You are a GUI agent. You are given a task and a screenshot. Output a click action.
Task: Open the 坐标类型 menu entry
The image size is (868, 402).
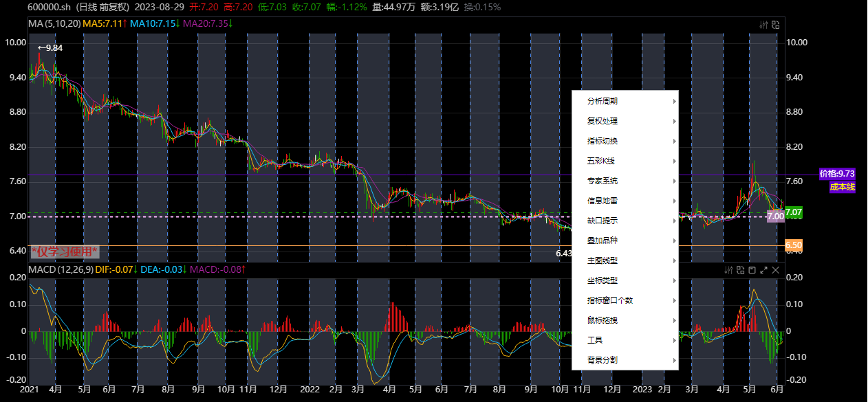[602, 280]
